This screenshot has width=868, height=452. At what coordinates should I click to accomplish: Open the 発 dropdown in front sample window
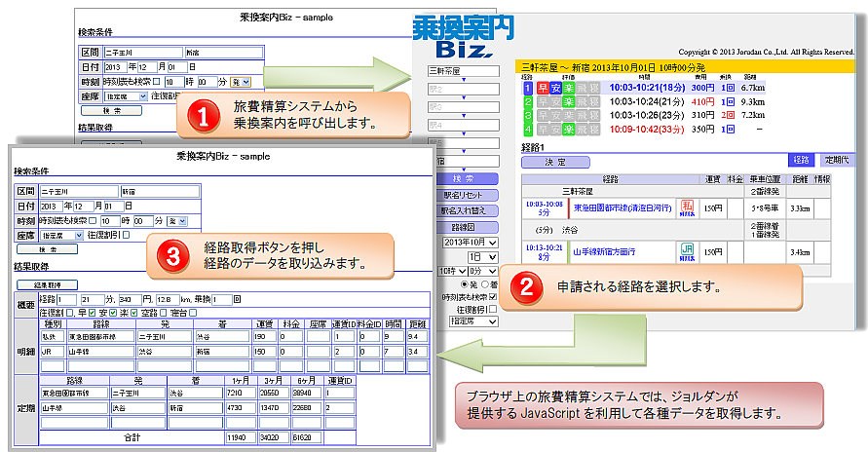[x=177, y=221]
